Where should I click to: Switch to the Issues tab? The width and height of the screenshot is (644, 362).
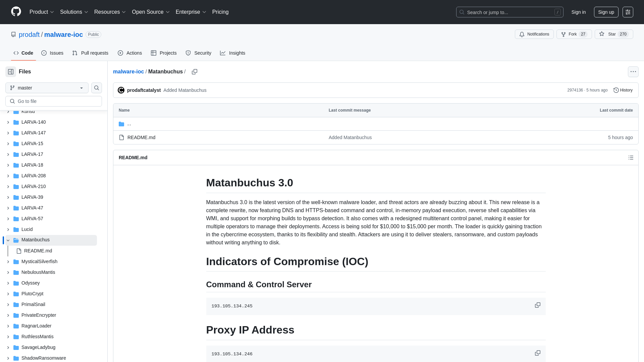pos(52,53)
